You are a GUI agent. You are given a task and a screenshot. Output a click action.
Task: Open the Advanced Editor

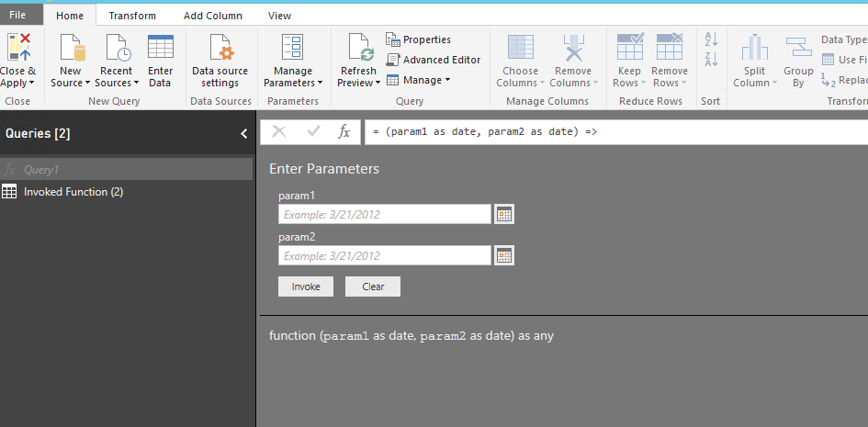pyautogui.click(x=434, y=60)
